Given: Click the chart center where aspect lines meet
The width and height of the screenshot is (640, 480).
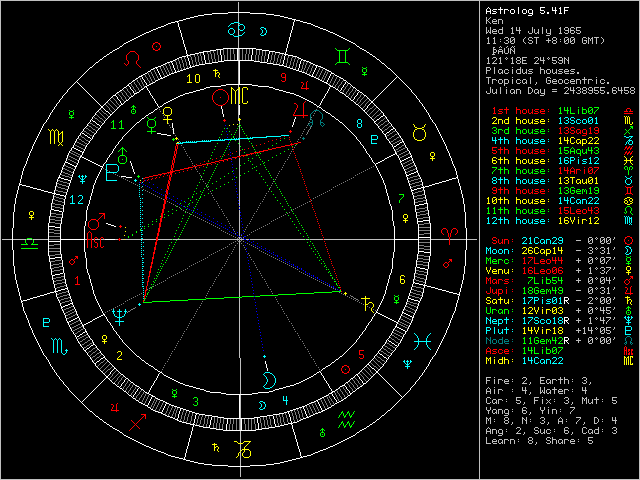Looking at the screenshot, I should click(242, 240).
